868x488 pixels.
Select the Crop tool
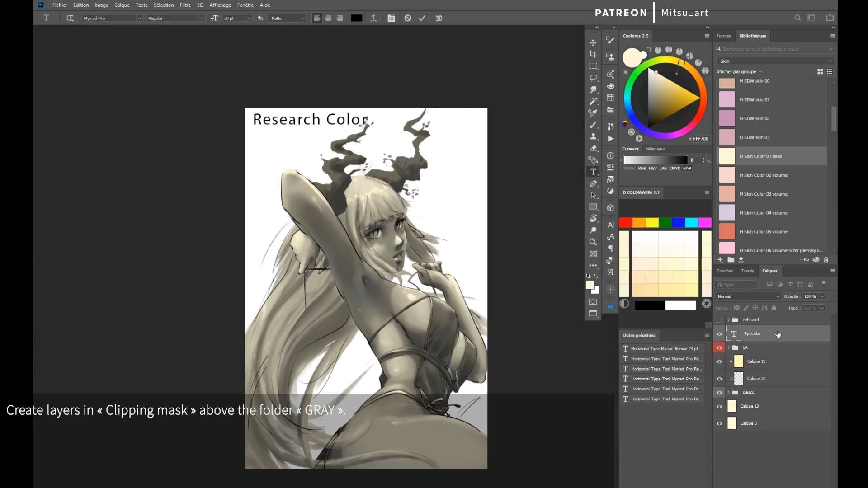click(593, 54)
